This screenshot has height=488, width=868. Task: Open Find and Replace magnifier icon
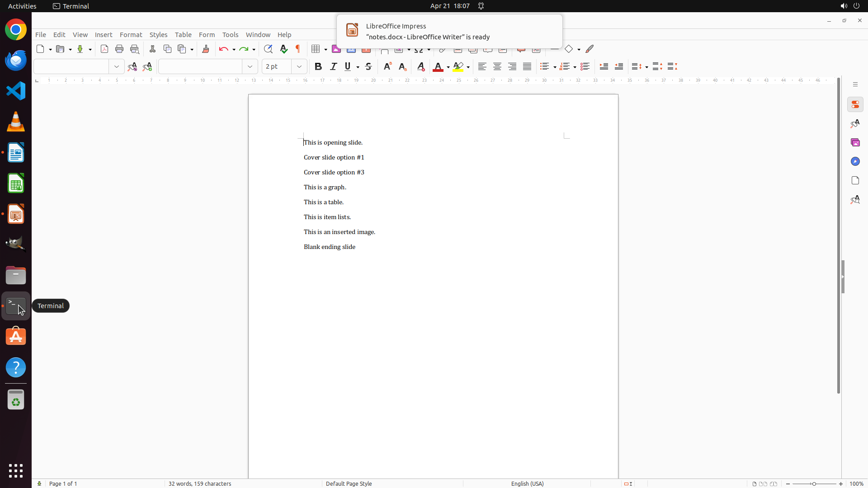point(268,49)
